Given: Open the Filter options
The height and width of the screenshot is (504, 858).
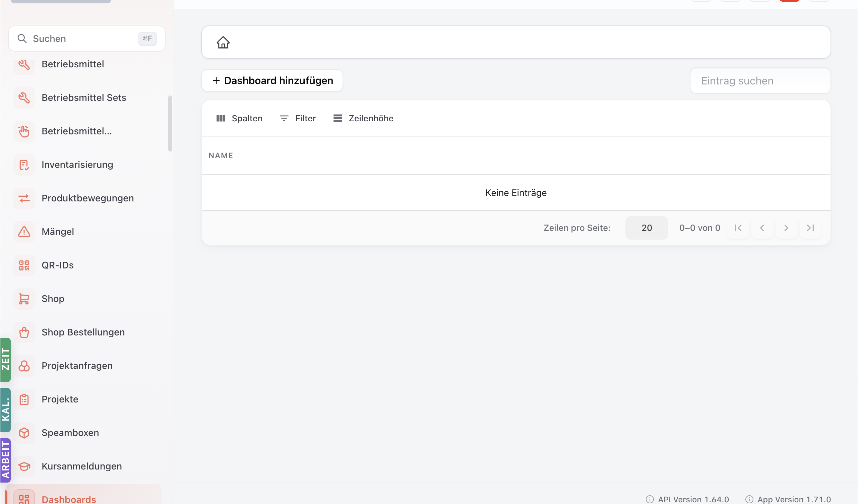Looking at the screenshot, I should point(298,118).
